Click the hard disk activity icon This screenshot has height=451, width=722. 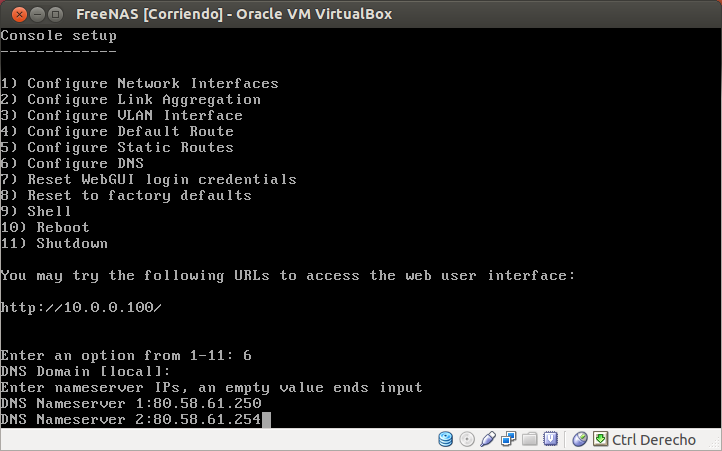tap(445, 439)
